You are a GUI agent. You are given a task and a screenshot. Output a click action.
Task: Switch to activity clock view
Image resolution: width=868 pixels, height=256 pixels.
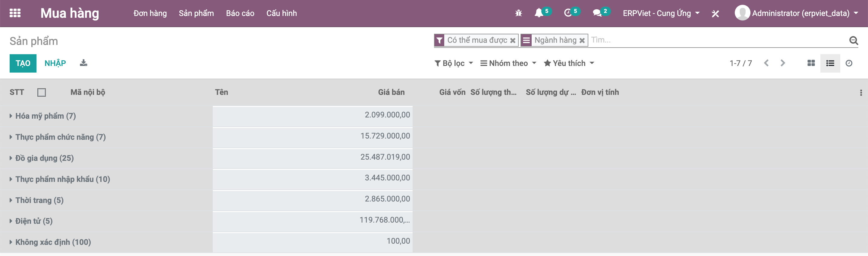click(x=849, y=63)
